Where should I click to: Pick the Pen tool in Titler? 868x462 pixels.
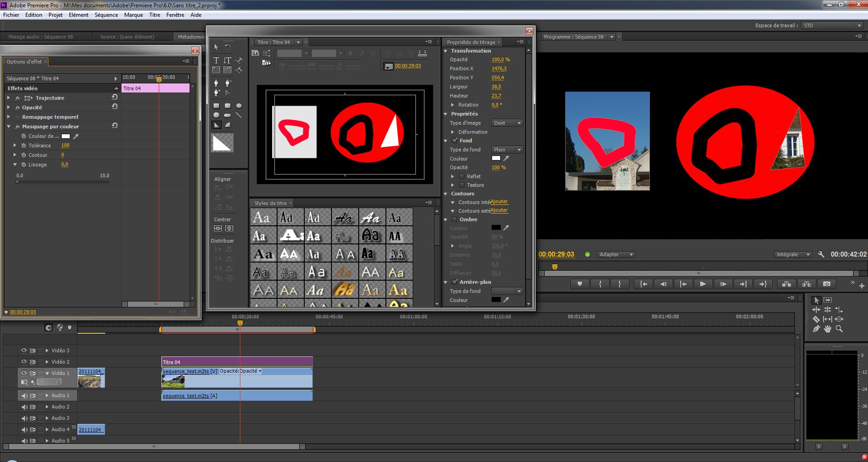[216, 83]
